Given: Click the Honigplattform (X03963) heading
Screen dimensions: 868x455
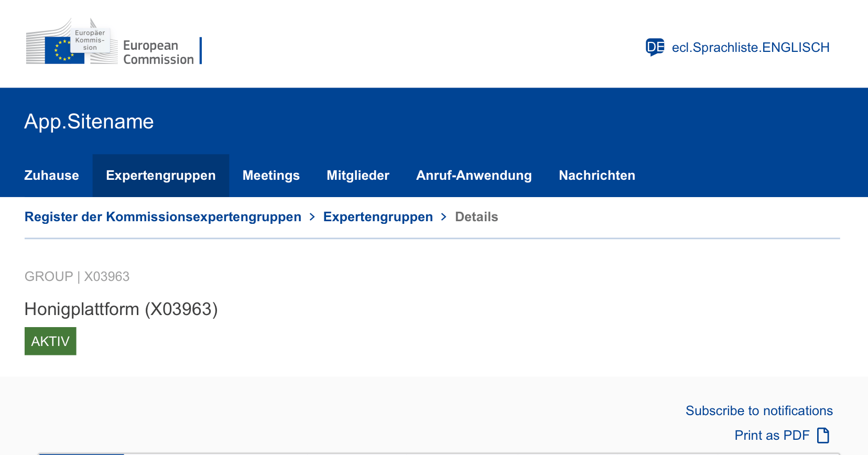Looking at the screenshot, I should point(121,309).
